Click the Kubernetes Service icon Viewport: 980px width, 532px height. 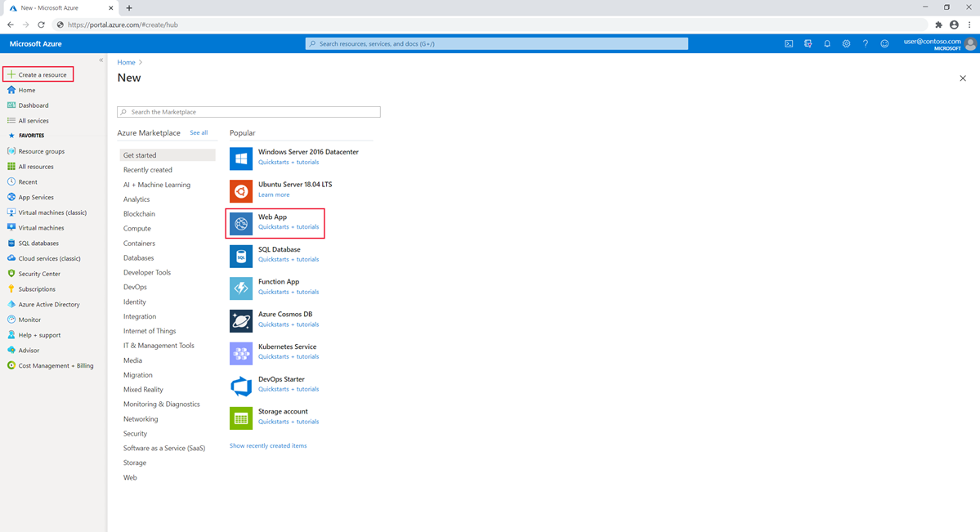point(240,353)
